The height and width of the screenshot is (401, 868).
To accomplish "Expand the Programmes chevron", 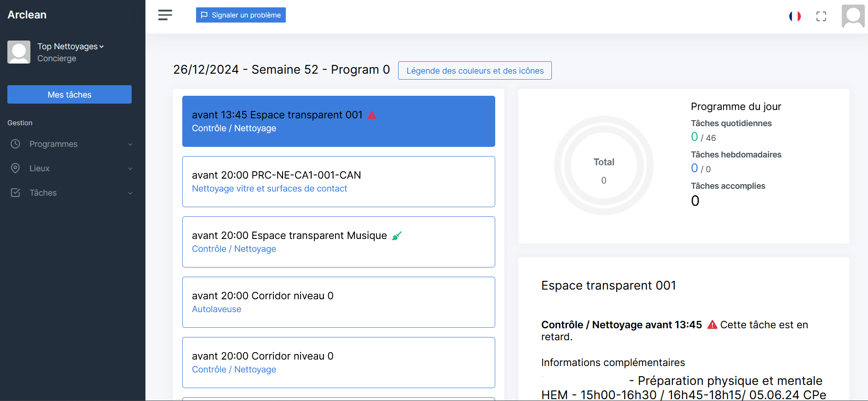I will coord(130,144).
